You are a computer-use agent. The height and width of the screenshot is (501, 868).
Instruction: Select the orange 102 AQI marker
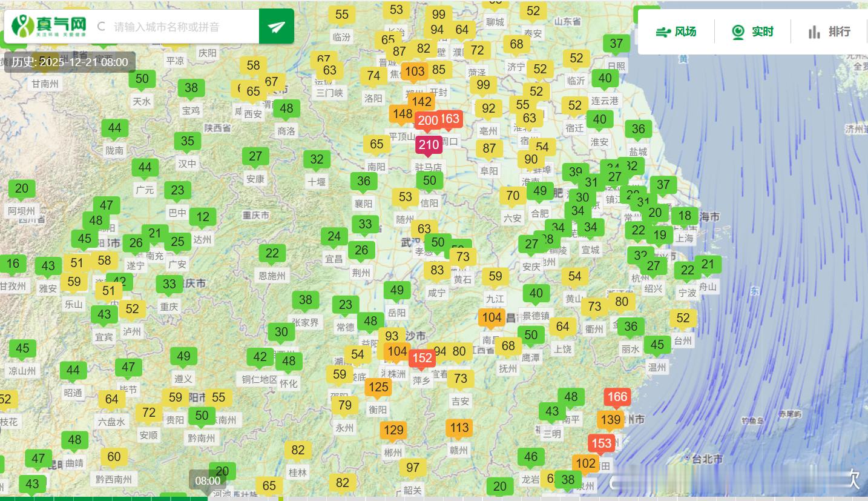(x=585, y=463)
